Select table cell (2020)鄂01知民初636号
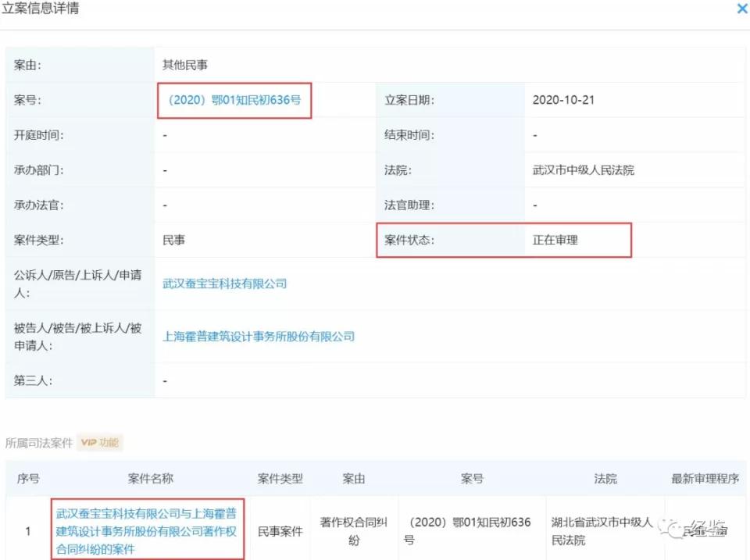The height and width of the screenshot is (560, 750). point(468,531)
